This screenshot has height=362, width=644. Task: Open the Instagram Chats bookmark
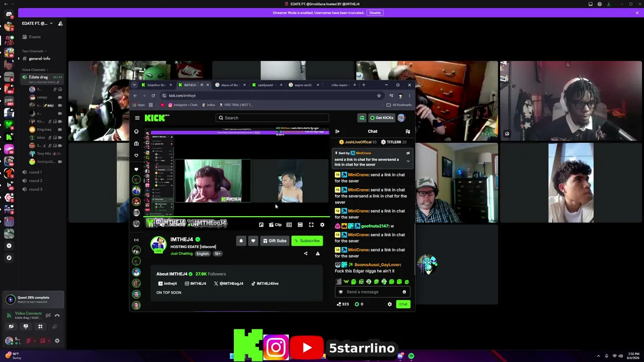[183, 105]
